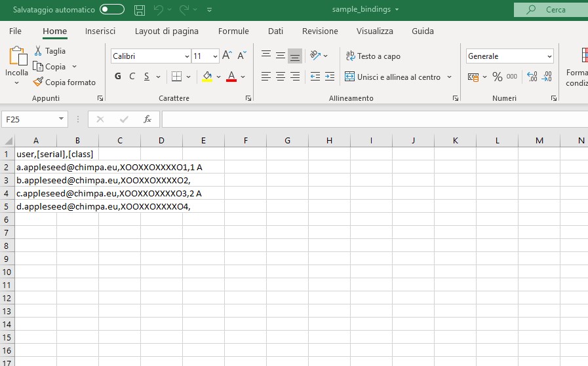This screenshot has width=588, height=366.
Task: Toggle Salvataggio automatico switch
Action: 111,9
